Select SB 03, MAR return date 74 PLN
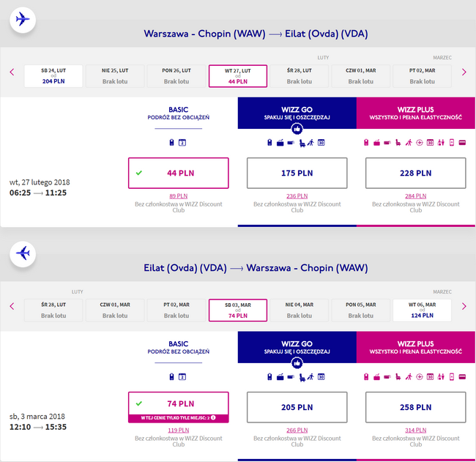This screenshot has height=462, width=476. [x=238, y=310]
